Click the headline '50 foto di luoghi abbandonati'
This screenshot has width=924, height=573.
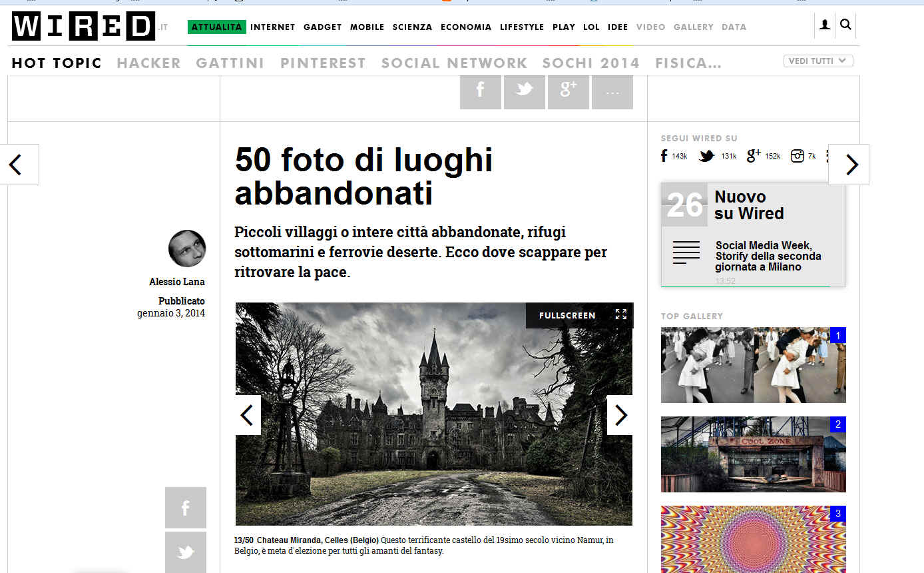tap(364, 177)
